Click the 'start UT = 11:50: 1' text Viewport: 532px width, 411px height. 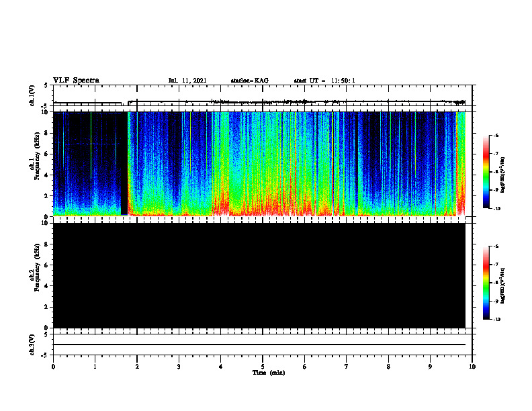point(324,81)
